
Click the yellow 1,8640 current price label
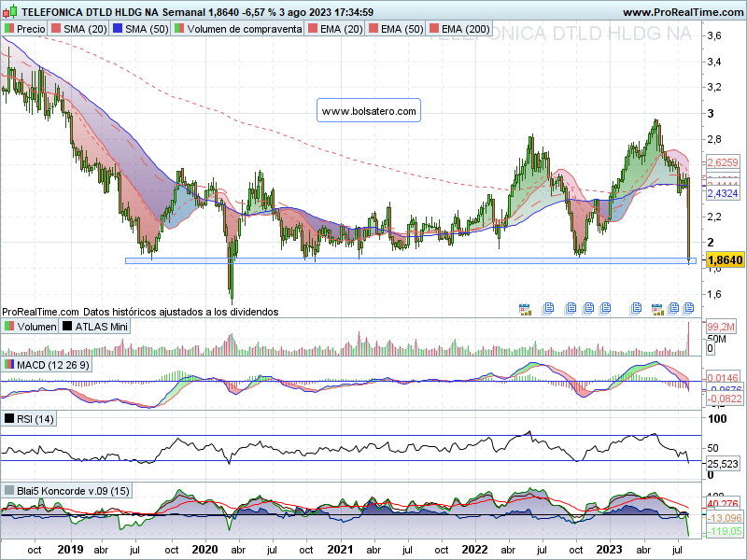tap(725, 260)
